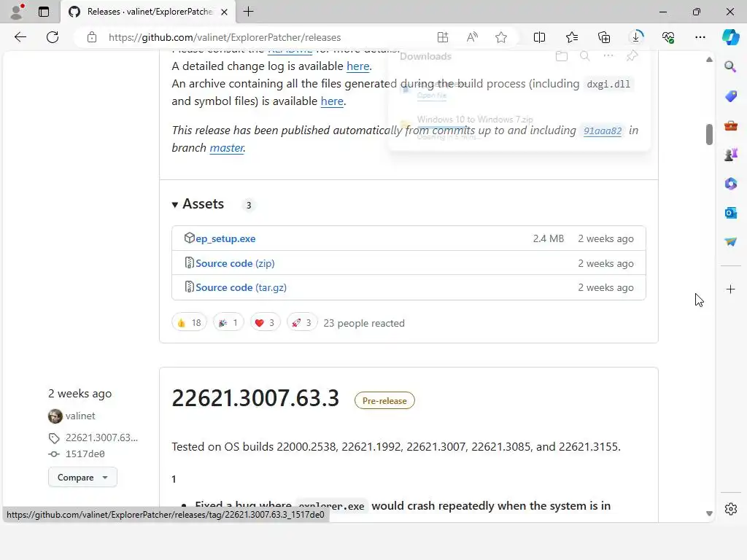747x560 pixels.
Task: Toggle rocket reaction with 3
Action: (302, 323)
